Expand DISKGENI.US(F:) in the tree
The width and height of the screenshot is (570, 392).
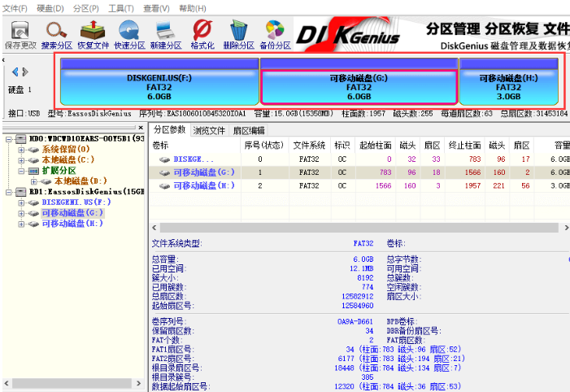coord(22,202)
